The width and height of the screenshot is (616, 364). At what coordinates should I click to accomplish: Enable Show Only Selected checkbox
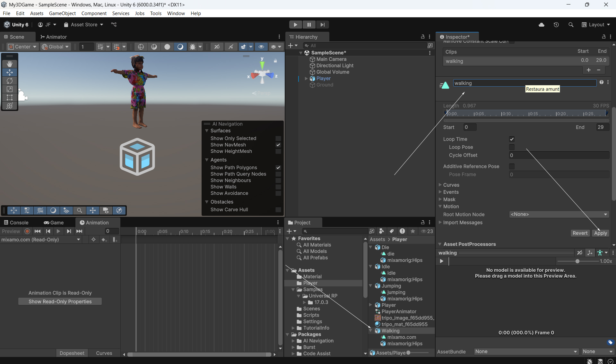(x=278, y=139)
